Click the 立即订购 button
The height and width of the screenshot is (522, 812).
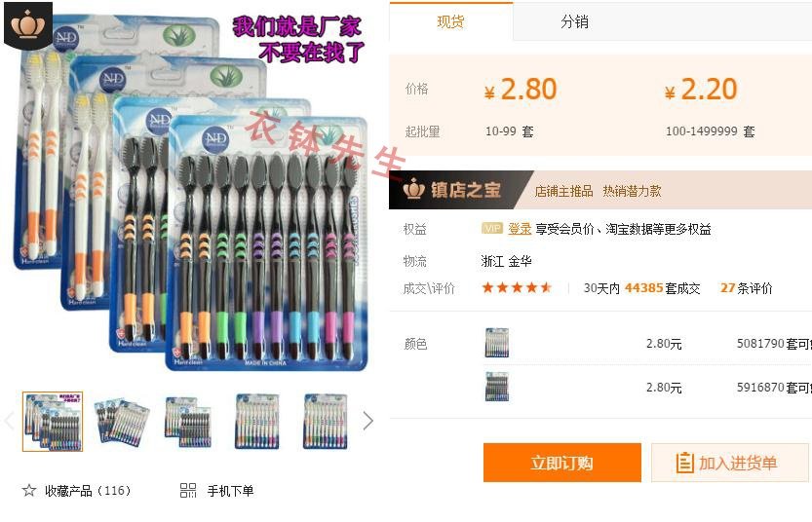click(x=561, y=463)
